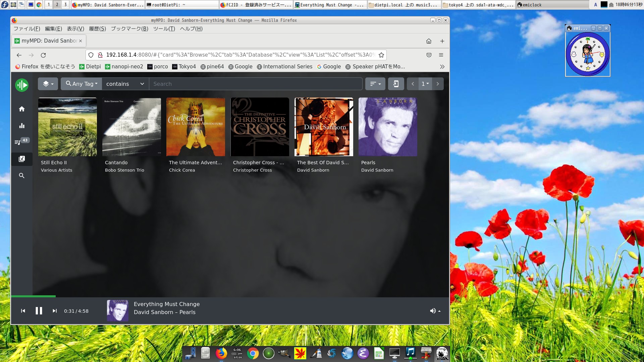This screenshot has height=362, width=644.
Task: Click the myMPD logo icon
Action: 22,85
